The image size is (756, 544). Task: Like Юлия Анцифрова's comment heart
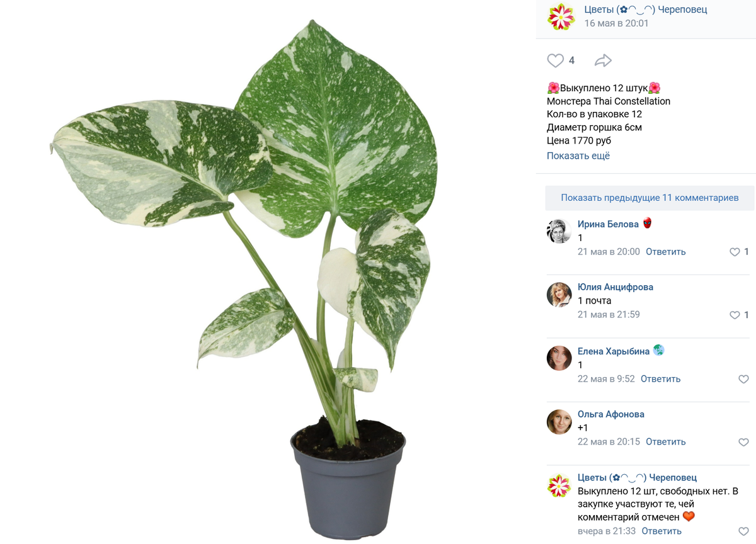(735, 315)
